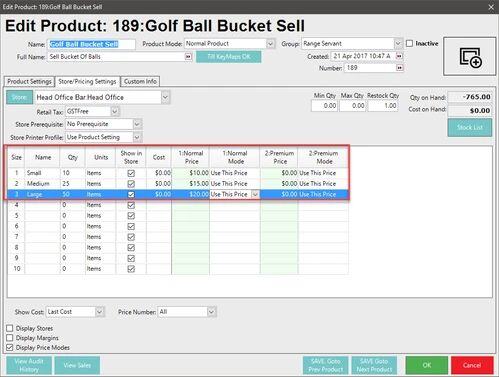Click the green OK button
Screen dimensions: 499x377
[x=427, y=365]
